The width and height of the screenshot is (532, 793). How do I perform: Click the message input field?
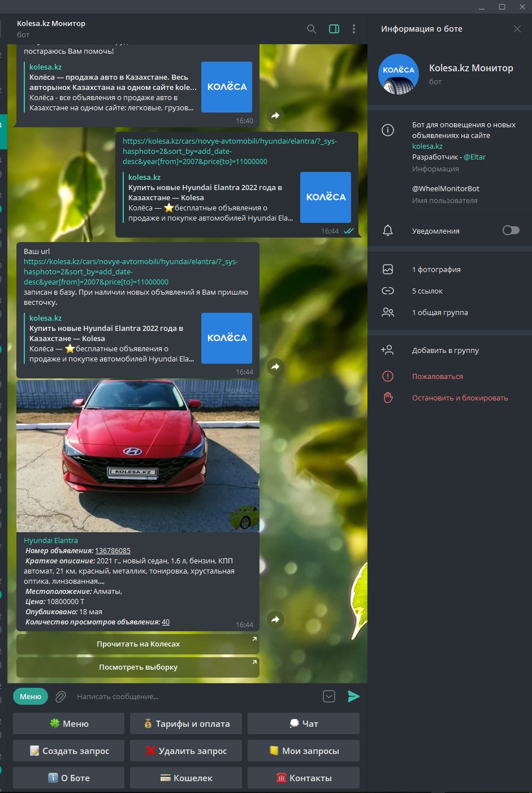pos(192,697)
